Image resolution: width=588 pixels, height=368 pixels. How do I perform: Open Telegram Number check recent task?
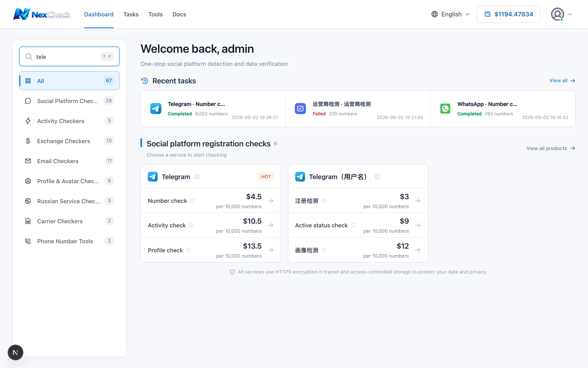coord(213,109)
